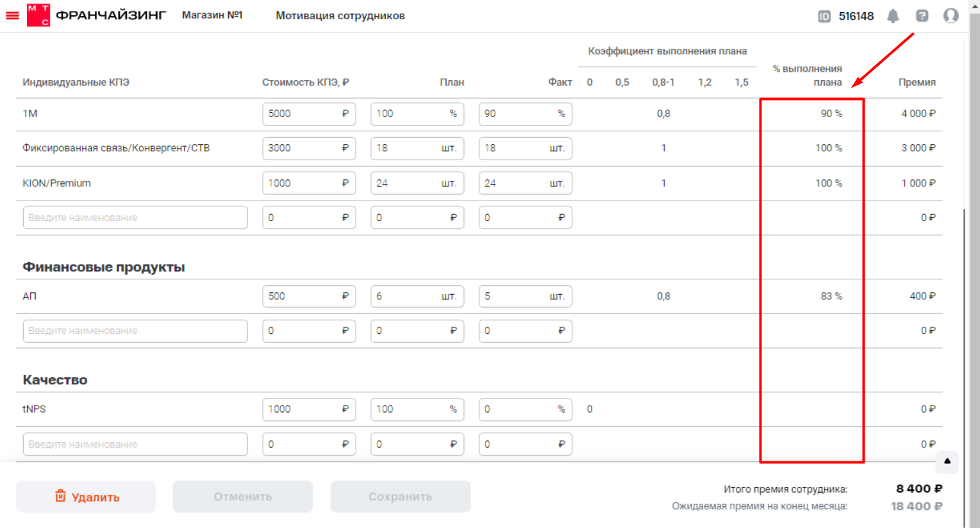Click the ID badge icon

click(x=824, y=16)
